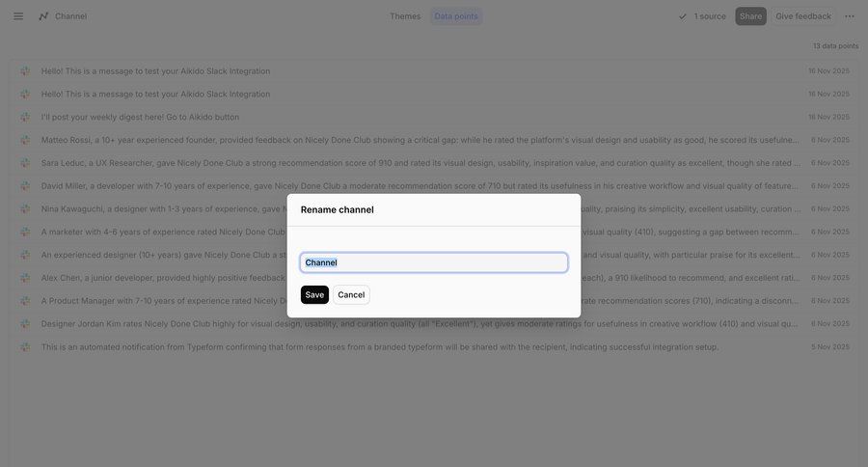The width and height of the screenshot is (868, 467).
Task: Click the checkmark icon next to 1 source
Action: click(683, 16)
